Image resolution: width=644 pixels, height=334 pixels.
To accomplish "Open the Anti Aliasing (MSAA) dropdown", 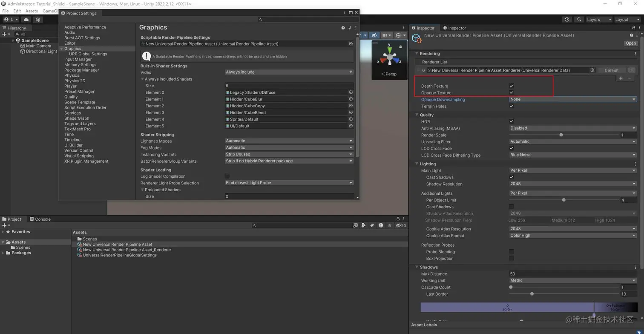I will [x=572, y=128].
